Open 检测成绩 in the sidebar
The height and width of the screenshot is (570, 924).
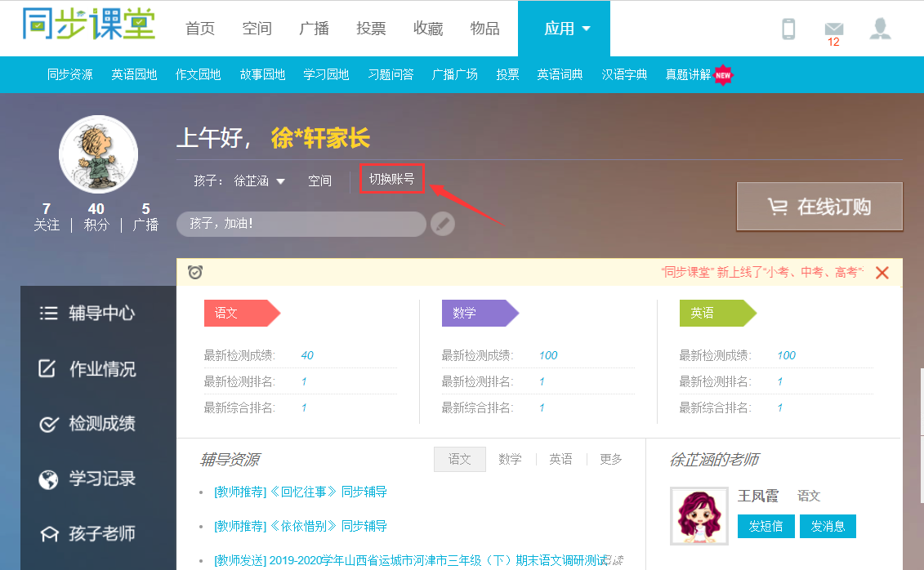pyautogui.click(x=88, y=424)
